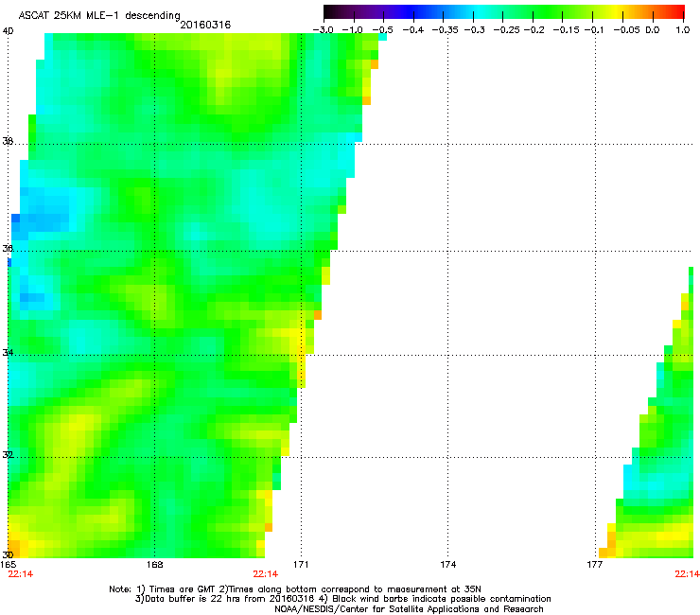Click the longitude label 174
This screenshot has height=615, width=700.
pos(447,565)
